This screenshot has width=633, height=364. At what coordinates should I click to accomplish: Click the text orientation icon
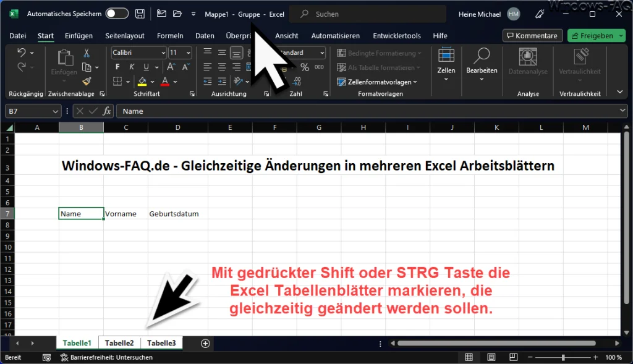pos(238,82)
